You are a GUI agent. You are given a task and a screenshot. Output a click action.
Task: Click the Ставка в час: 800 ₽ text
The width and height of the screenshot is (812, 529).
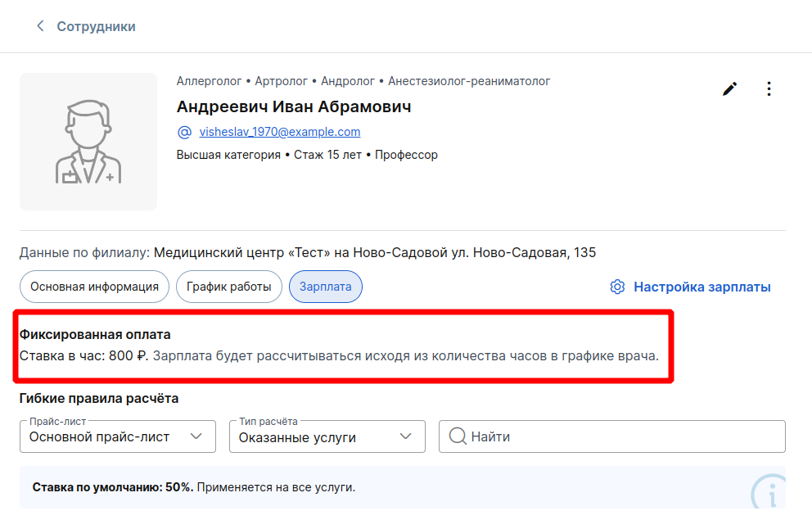coord(83,356)
